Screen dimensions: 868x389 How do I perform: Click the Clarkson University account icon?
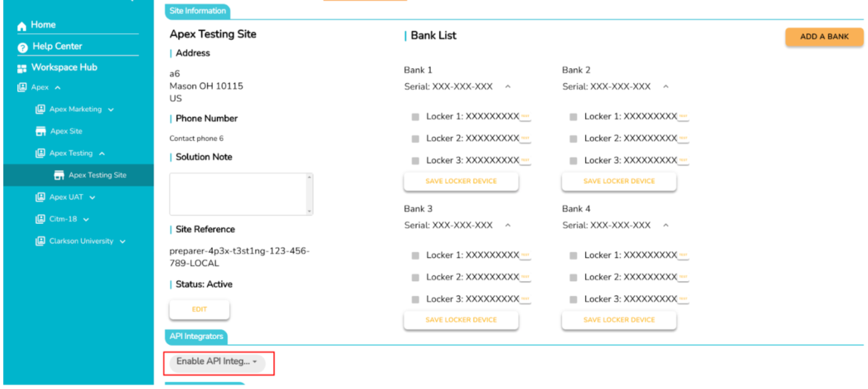[x=41, y=242]
